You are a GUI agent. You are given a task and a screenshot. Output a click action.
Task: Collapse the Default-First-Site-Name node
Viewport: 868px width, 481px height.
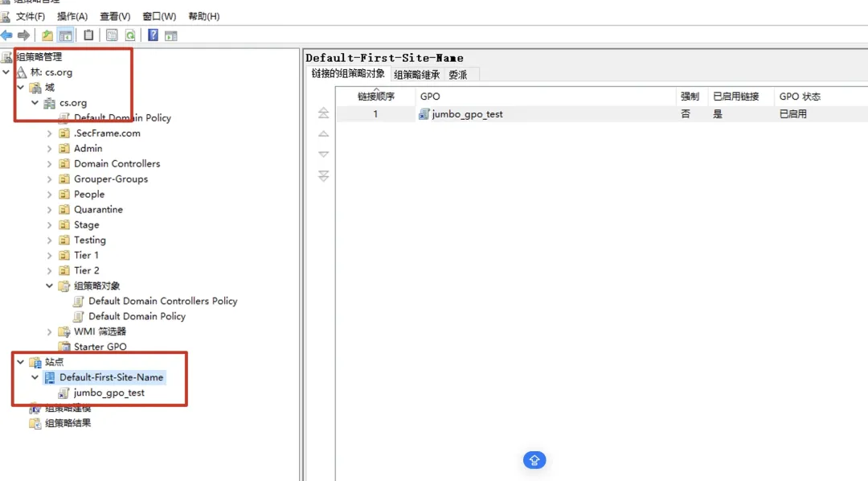click(x=35, y=377)
